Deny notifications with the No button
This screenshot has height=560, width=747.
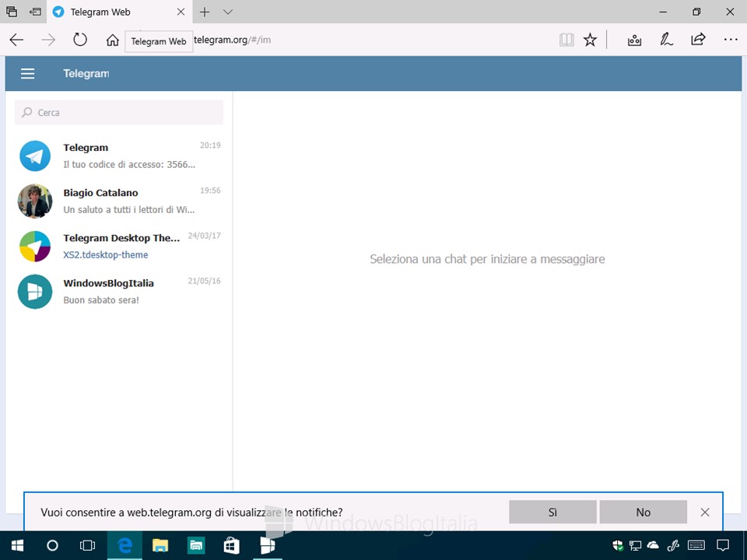644,512
